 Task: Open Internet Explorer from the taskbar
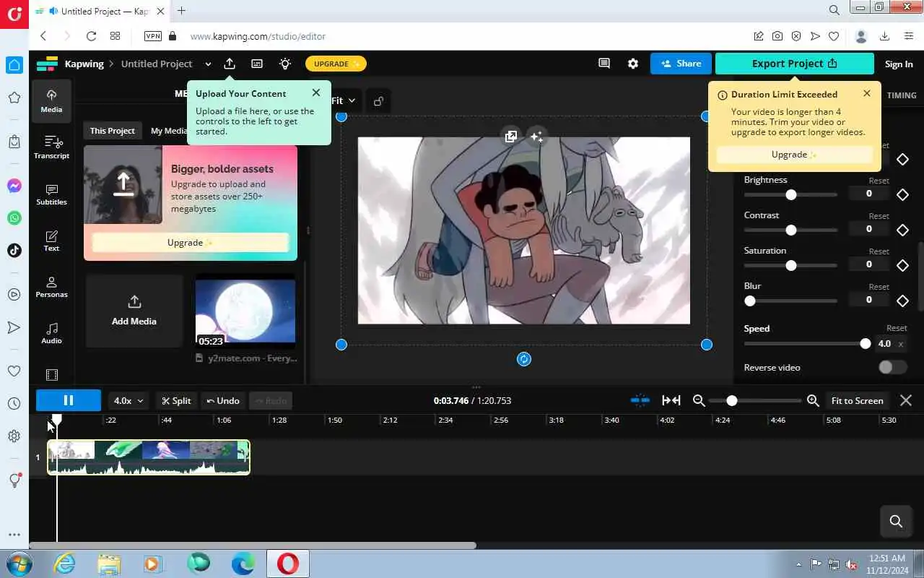click(x=64, y=564)
